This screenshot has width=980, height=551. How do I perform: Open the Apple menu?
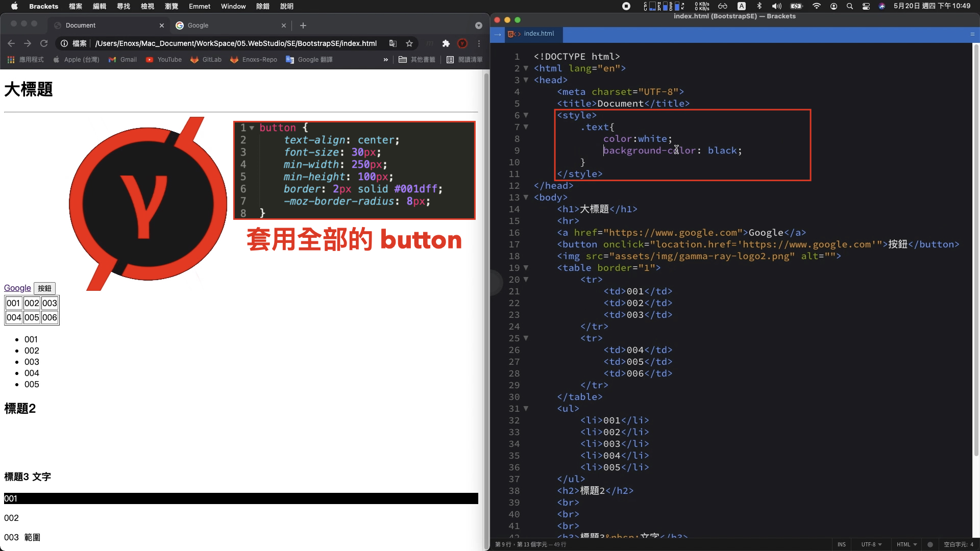(x=14, y=6)
